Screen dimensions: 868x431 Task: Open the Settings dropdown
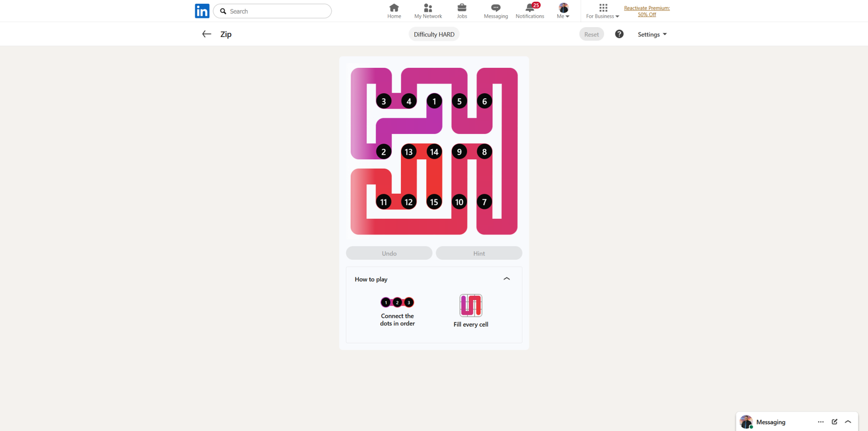tap(652, 34)
